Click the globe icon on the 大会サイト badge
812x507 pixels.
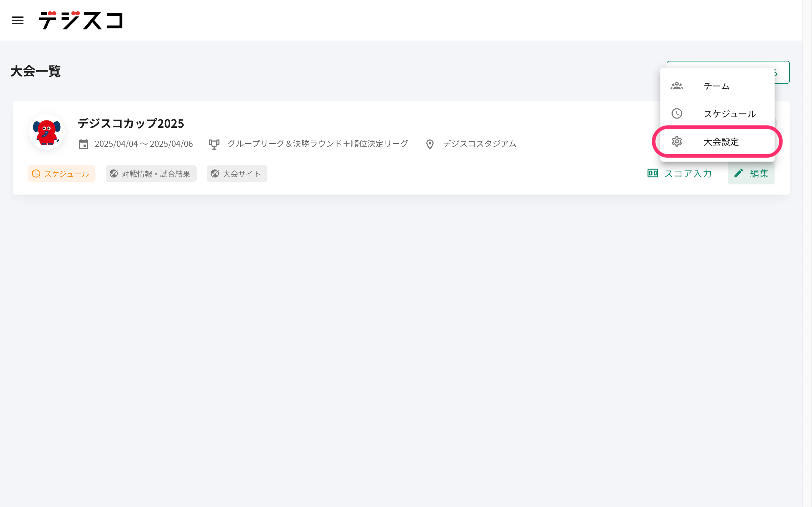pos(216,173)
